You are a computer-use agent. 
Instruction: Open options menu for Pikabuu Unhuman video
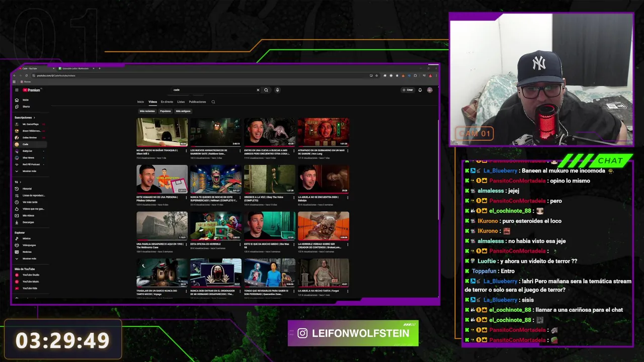[186, 197]
